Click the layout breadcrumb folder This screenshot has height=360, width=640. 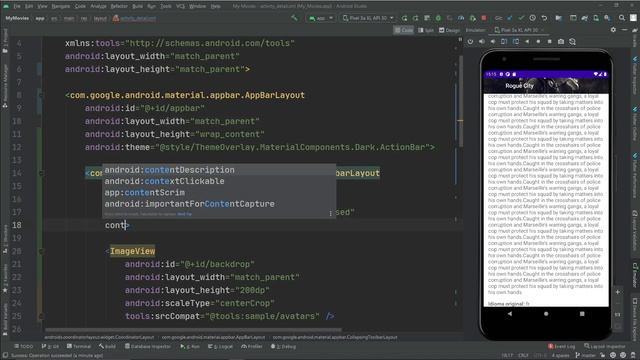[100, 18]
